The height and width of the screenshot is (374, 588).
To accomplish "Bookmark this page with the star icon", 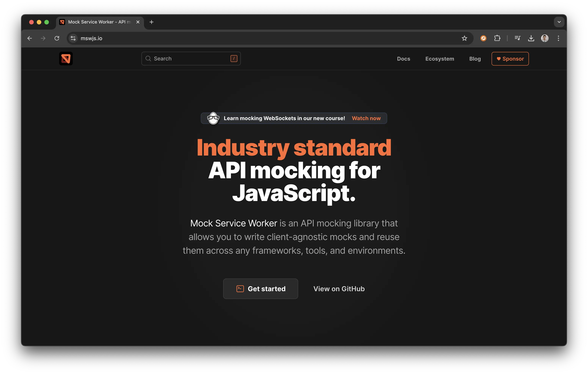I will click(x=464, y=38).
